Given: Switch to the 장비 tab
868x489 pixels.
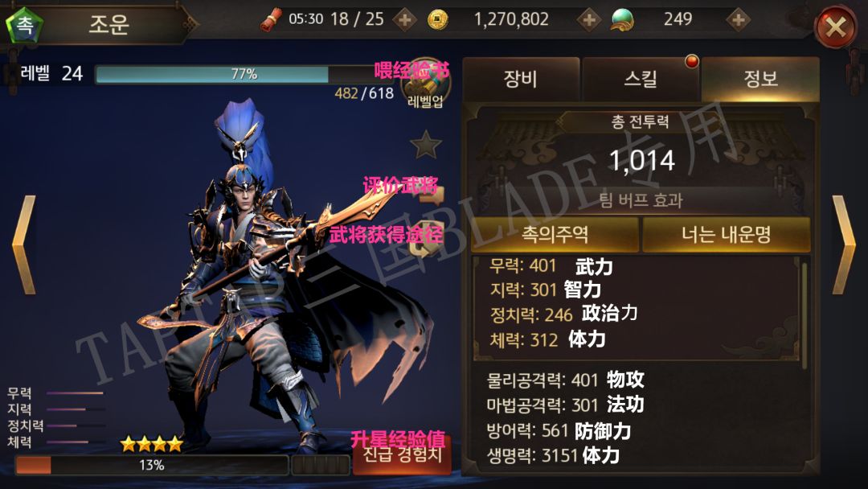Looking at the screenshot, I should pos(520,79).
